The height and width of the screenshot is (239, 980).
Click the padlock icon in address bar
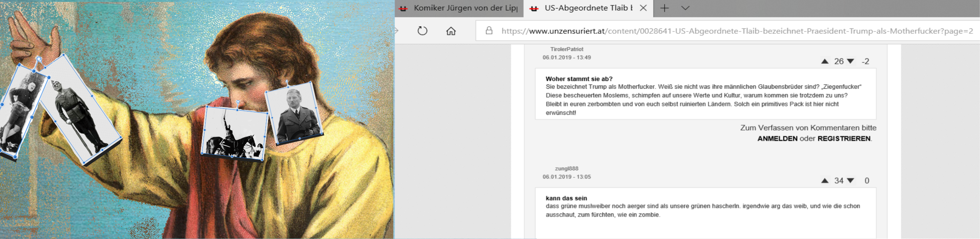[x=489, y=31]
